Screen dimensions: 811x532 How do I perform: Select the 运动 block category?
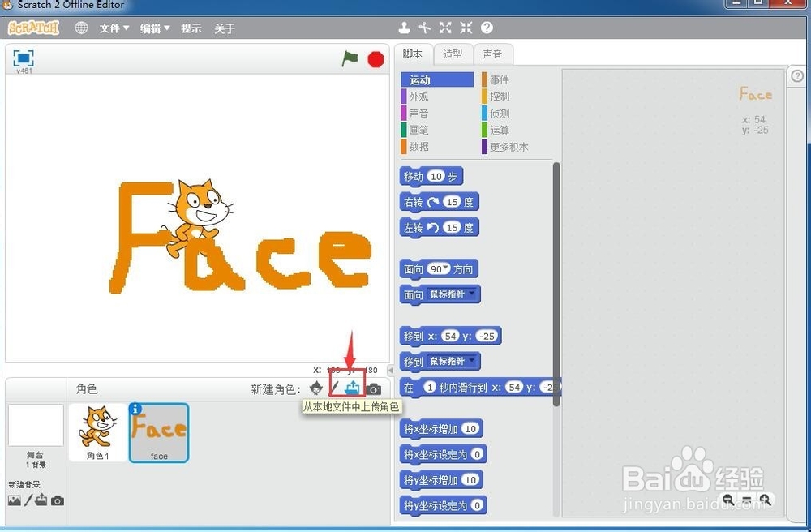tap(437, 79)
